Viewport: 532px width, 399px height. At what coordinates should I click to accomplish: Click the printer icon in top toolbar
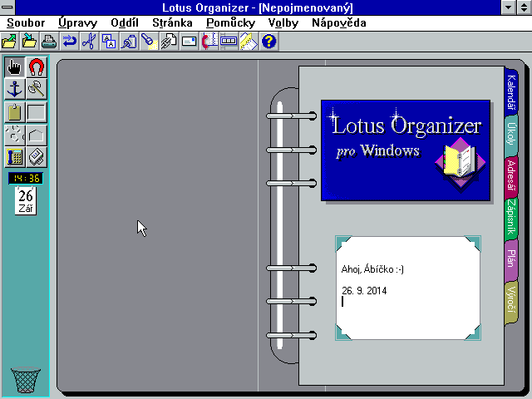pos(49,42)
